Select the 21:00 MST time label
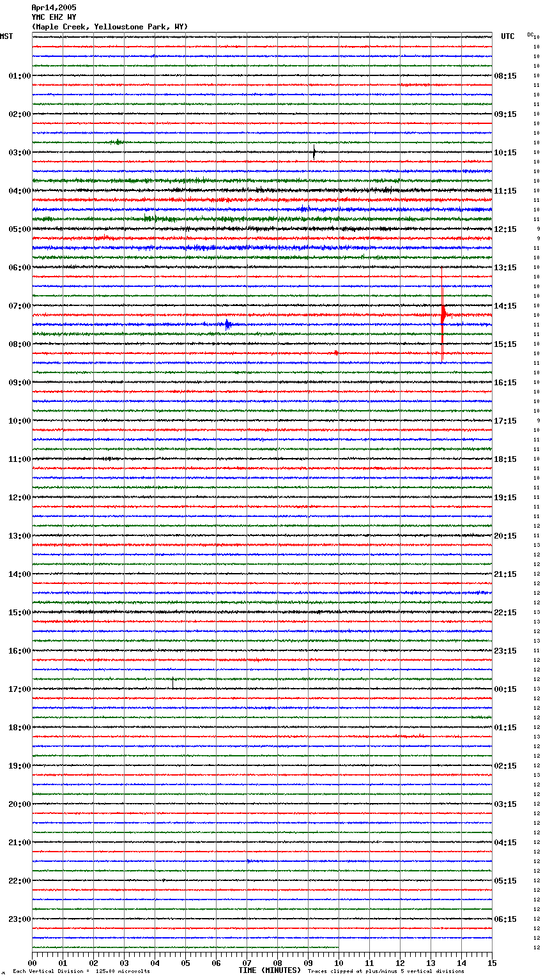This screenshot has height=980, width=543. (x=20, y=843)
